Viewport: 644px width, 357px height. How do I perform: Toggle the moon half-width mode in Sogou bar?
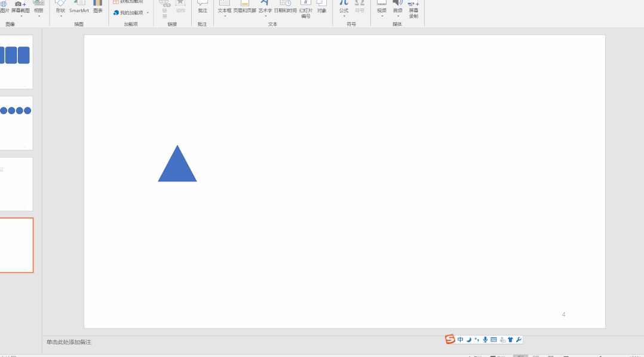pos(468,339)
